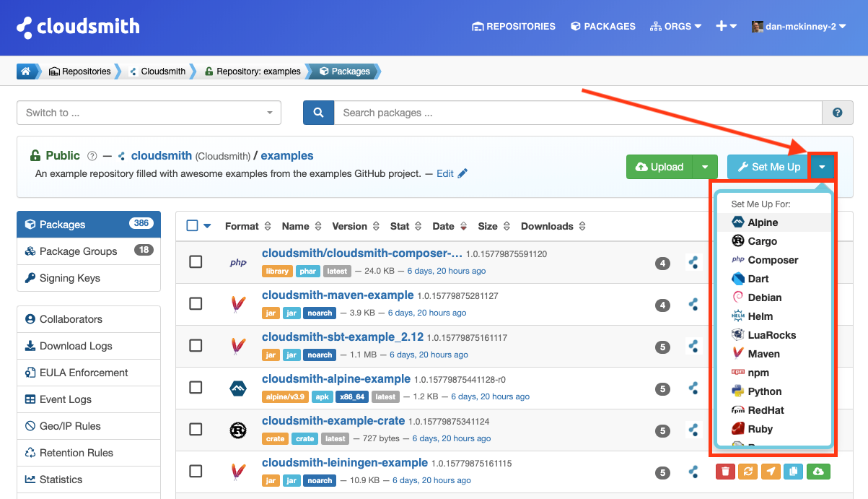Open the Switch to dropdown
The height and width of the screenshot is (499, 868).
coord(149,113)
